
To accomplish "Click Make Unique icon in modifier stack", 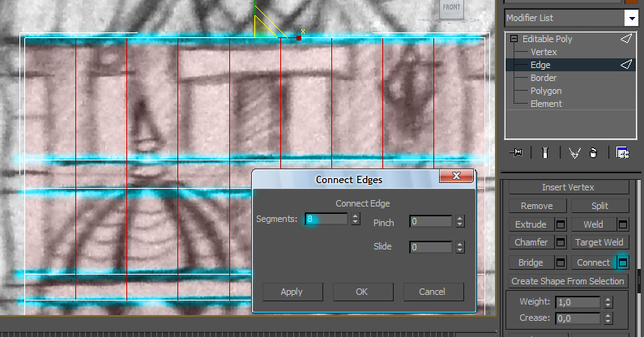I will pyautogui.click(x=574, y=151).
